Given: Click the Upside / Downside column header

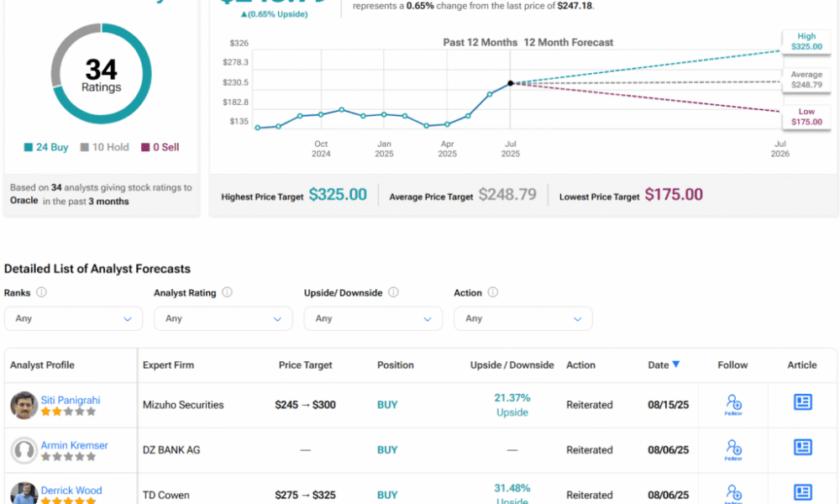Looking at the screenshot, I should [512, 365].
